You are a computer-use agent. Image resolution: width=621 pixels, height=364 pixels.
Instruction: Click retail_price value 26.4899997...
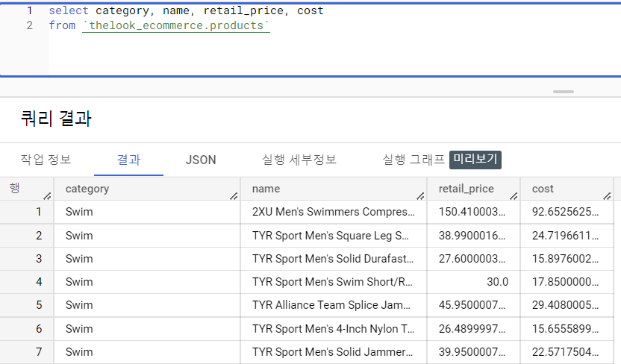coord(472,329)
